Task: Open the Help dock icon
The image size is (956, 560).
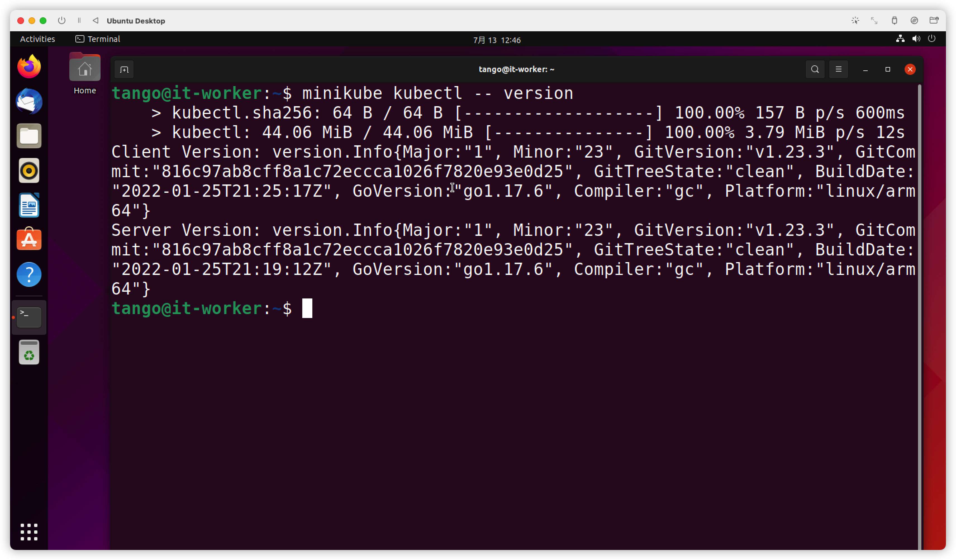Action: pyautogui.click(x=29, y=274)
